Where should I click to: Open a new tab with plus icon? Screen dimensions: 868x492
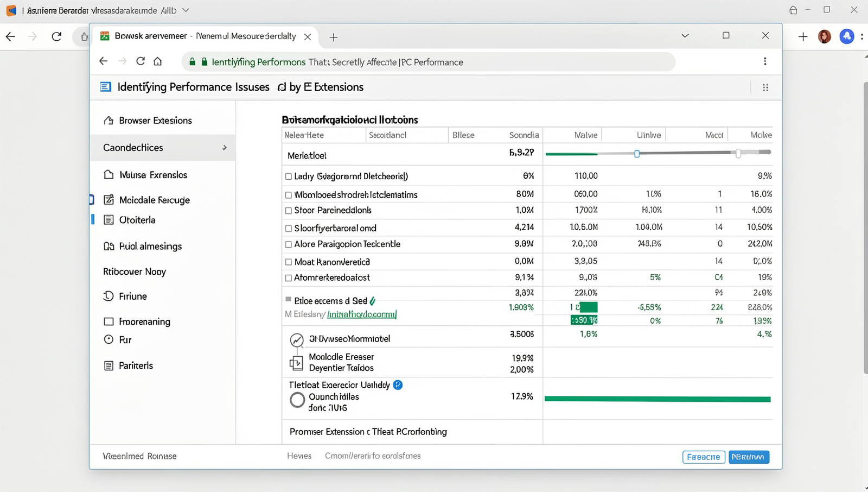pos(334,37)
